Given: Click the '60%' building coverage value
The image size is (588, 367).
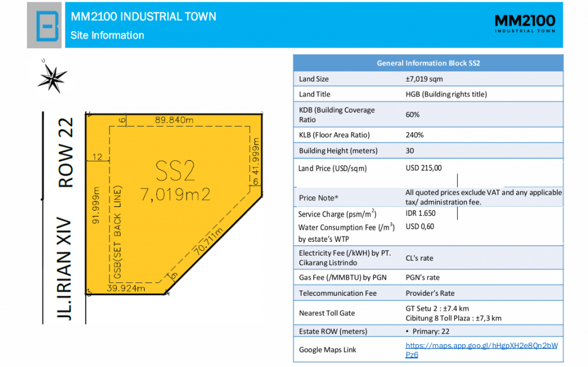Looking at the screenshot, I should (x=412, y=114).
